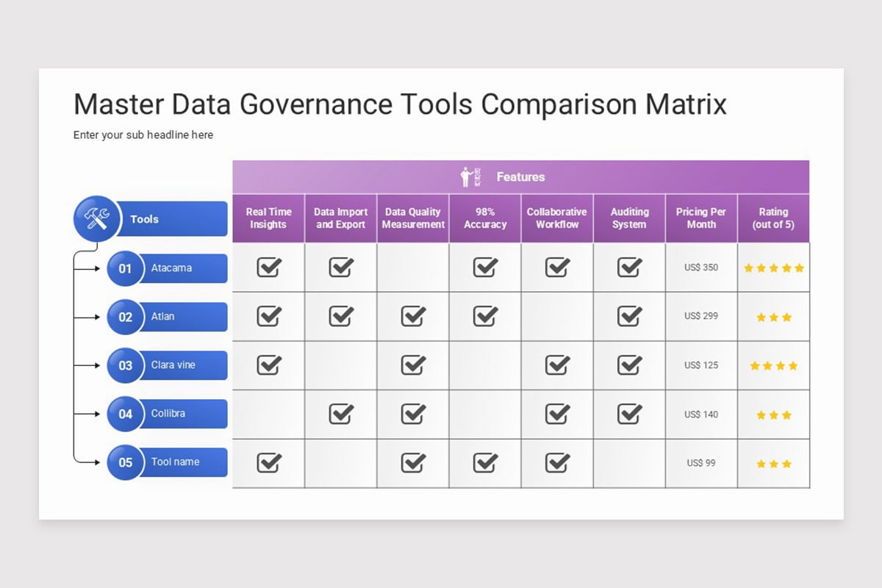This screenshot has height=588, width=882.
Task: Toggle Collibra's Auditing System checkbox
Action: pos(630,414)
